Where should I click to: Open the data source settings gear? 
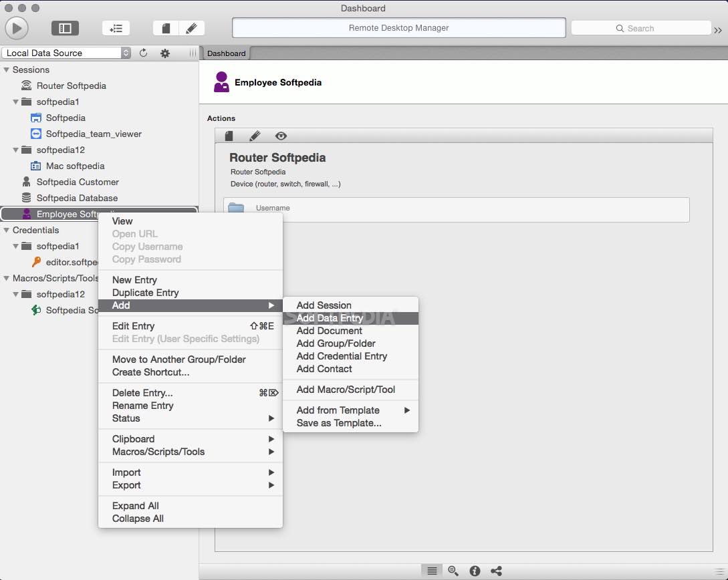165,53
